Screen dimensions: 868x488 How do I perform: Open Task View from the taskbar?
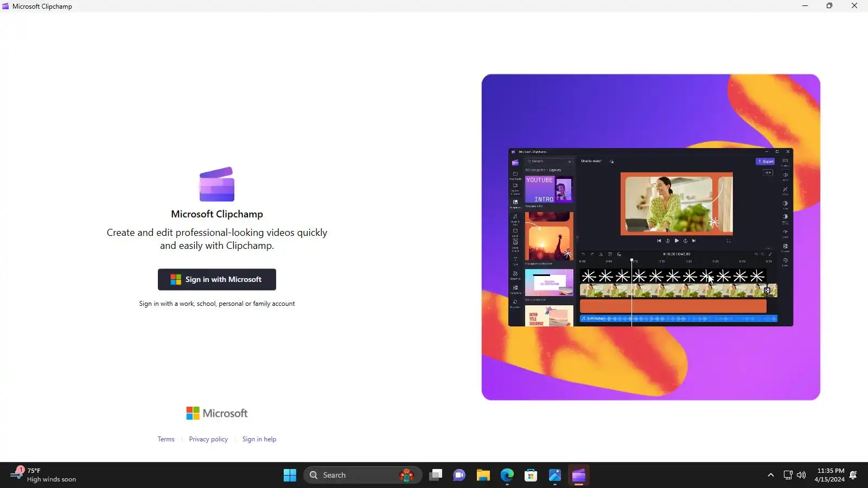coord(436,475)
